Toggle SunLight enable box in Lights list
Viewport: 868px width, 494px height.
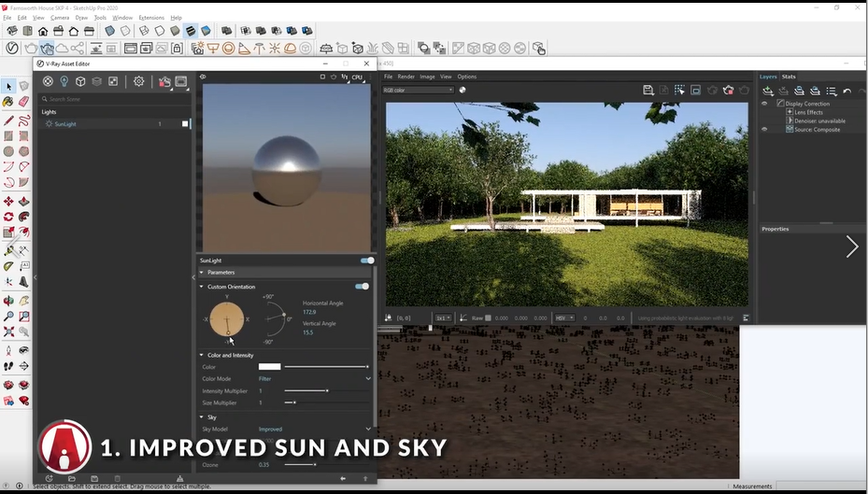click(x=185, y=124)
